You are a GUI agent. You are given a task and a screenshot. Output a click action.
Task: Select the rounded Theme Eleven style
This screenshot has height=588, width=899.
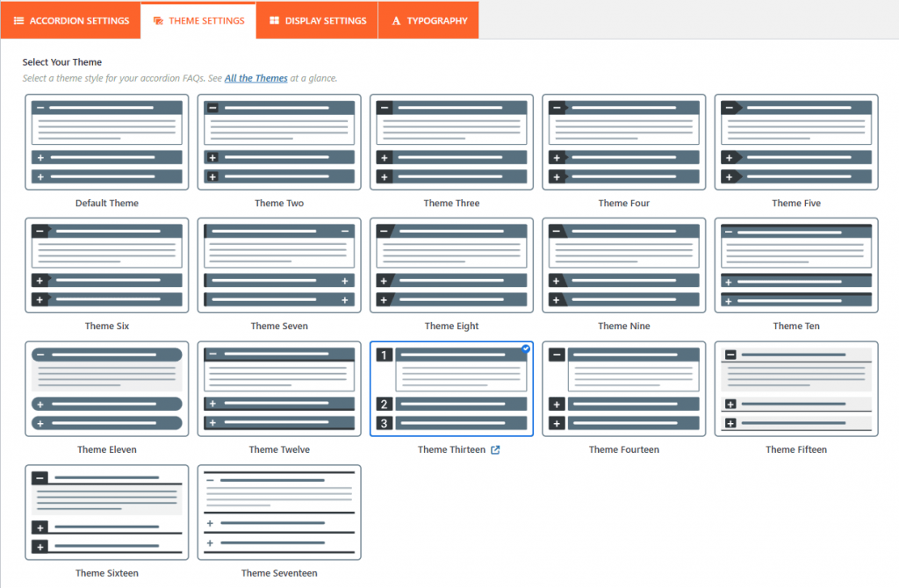pyautogui.click(x=106, y=389)
